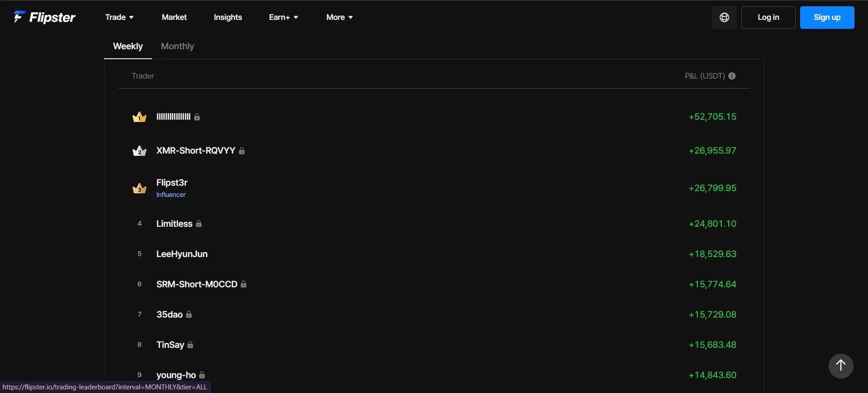Expand the More dropdown menu

[x=340, y=17]
